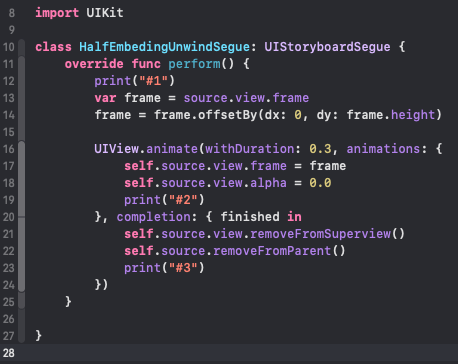The height and width of the screenshot is (364, 458).
Task: Click 'finished' closure parameter
Action: click(x=250, y=217)
